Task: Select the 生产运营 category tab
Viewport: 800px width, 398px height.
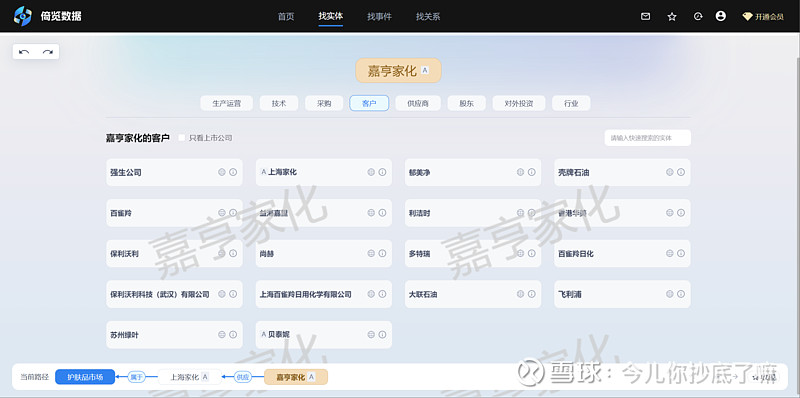Action: (227, 103)
